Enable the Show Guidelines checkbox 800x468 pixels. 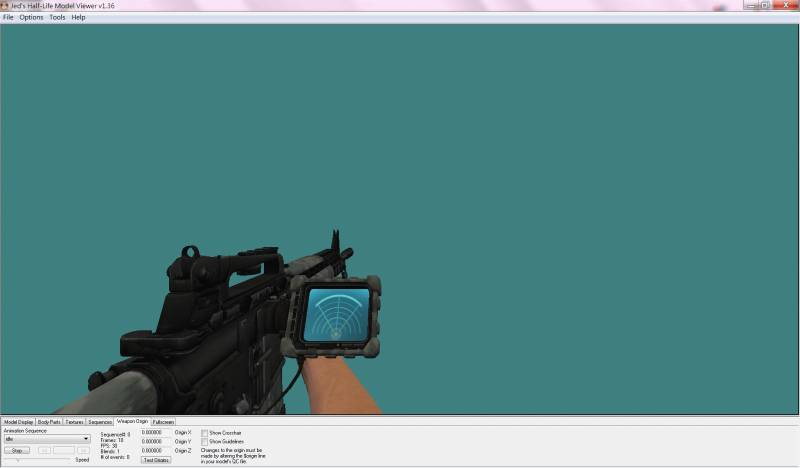click(x=205, y=442)
